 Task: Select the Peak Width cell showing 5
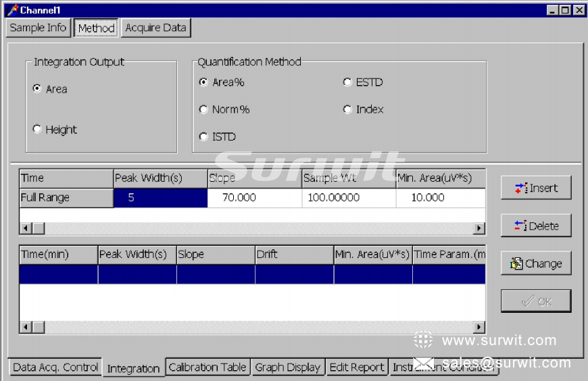[160, 198]
